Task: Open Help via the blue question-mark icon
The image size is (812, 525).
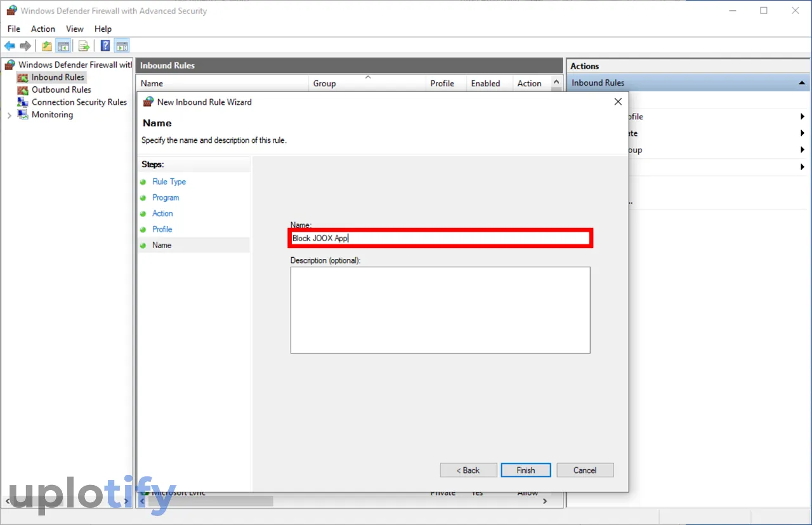Action: click(x=105, y=46)
